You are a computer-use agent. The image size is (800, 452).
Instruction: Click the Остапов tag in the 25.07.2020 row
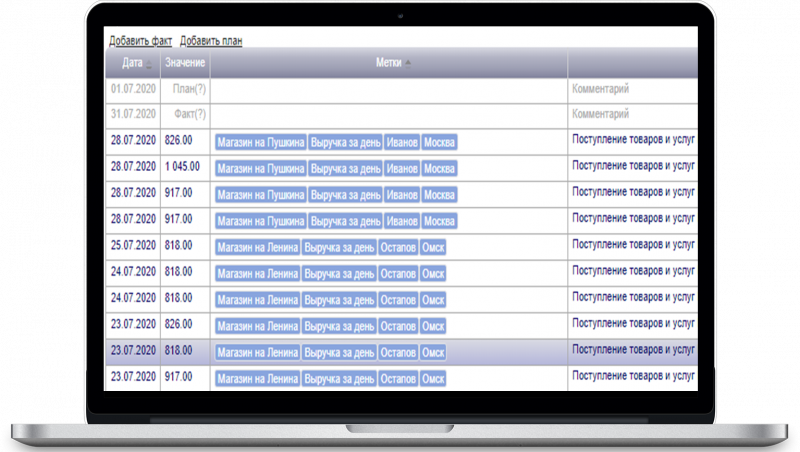click(398, 247)
